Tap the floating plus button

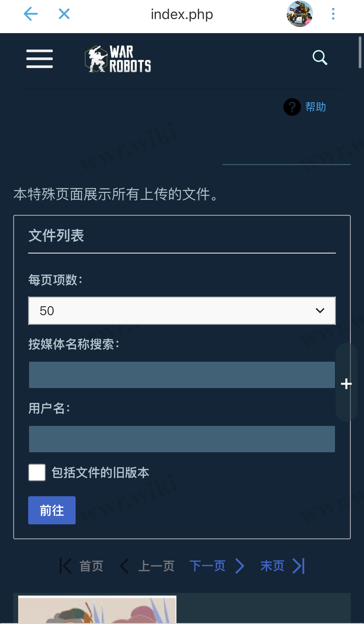pyautogui.click(x=346, y=384)
